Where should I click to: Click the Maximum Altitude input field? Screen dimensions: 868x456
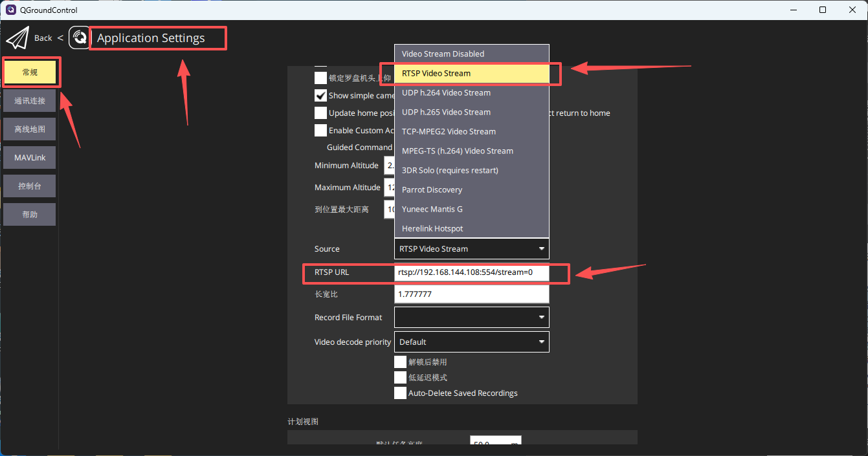click(389, 188)
